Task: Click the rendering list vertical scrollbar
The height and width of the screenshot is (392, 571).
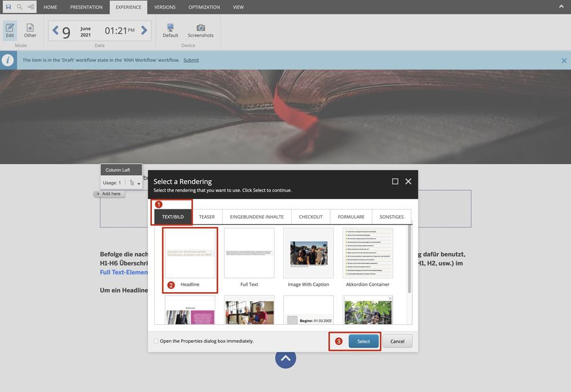Action: click(409, 257)
